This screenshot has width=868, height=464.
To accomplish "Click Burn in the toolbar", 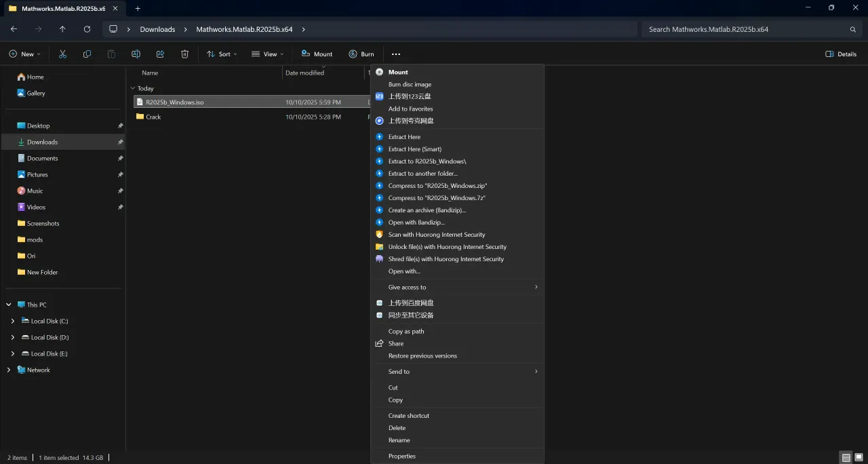I will (x=361, y=54).
